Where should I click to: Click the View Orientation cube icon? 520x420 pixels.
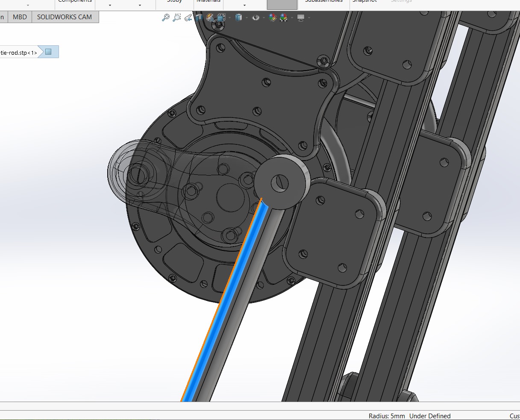[221, 18]
